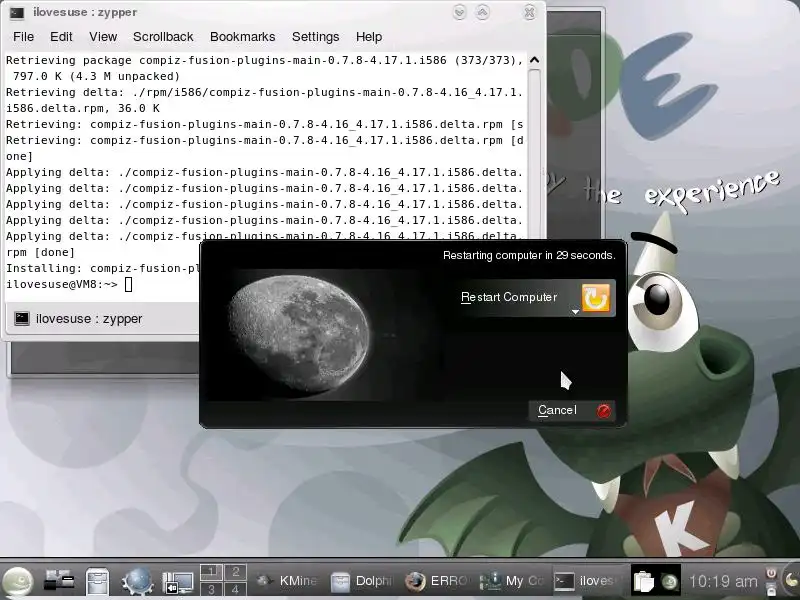Click the terminal icon on Konsole tab
This screenshot has height=600, width=800.
pos(22,318)
